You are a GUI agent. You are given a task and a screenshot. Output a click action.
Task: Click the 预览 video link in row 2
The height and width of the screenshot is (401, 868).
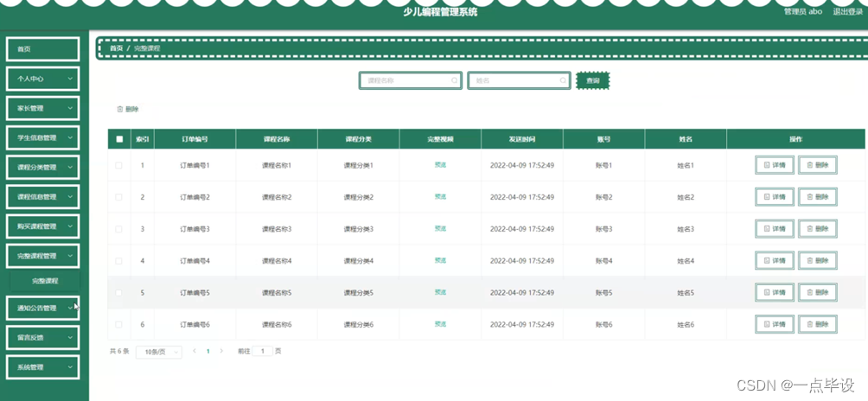(x=440, y=196)
